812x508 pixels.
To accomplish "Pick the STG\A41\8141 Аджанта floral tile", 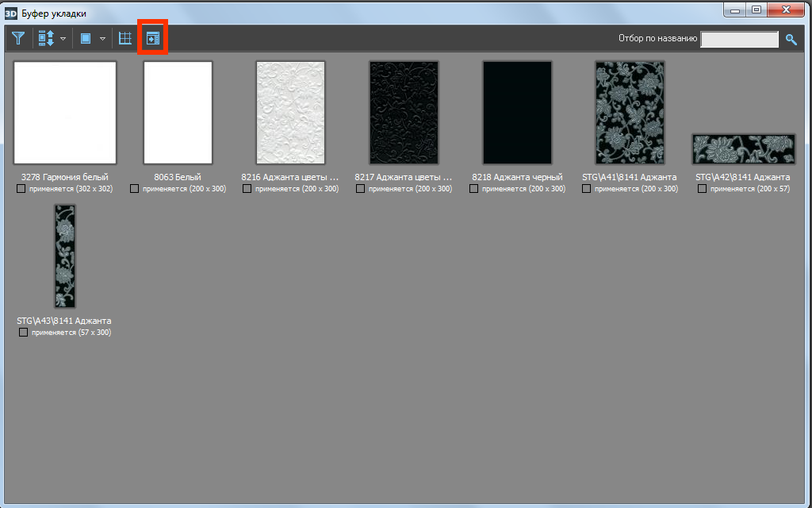I will (x=630, y=113).
